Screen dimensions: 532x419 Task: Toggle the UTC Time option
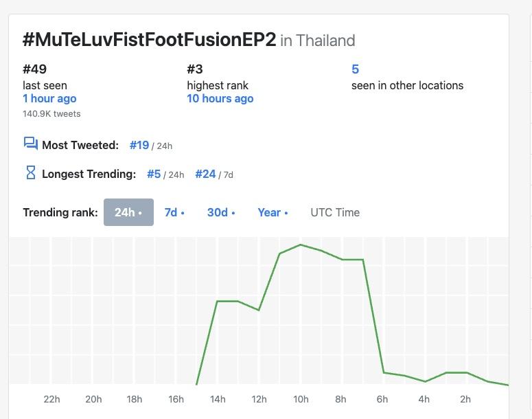click(x=335, y=212)
